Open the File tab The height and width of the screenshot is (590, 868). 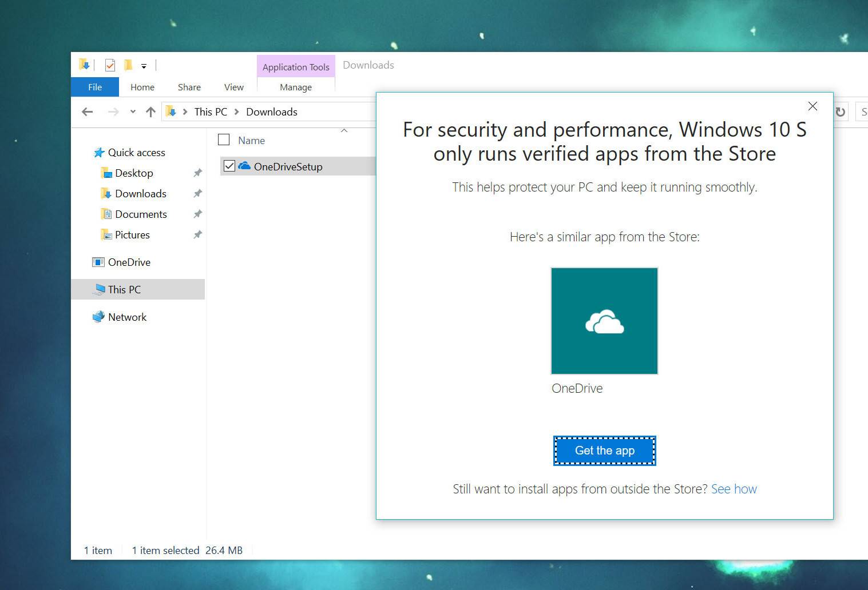(95, 87)
